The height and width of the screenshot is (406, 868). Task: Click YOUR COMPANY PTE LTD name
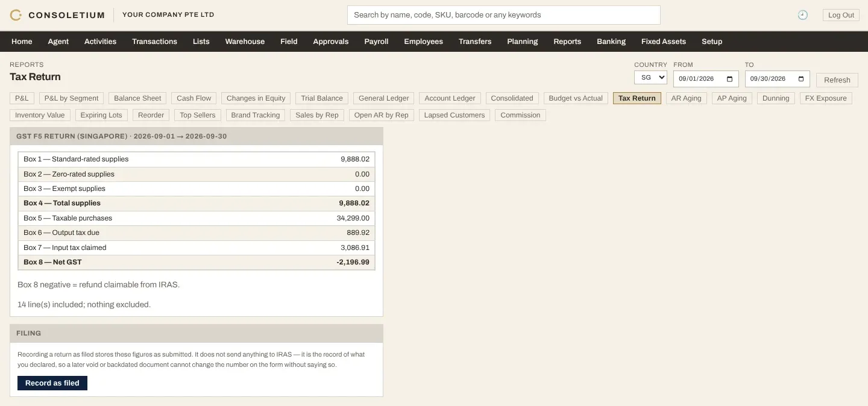(x=168, y=14)
